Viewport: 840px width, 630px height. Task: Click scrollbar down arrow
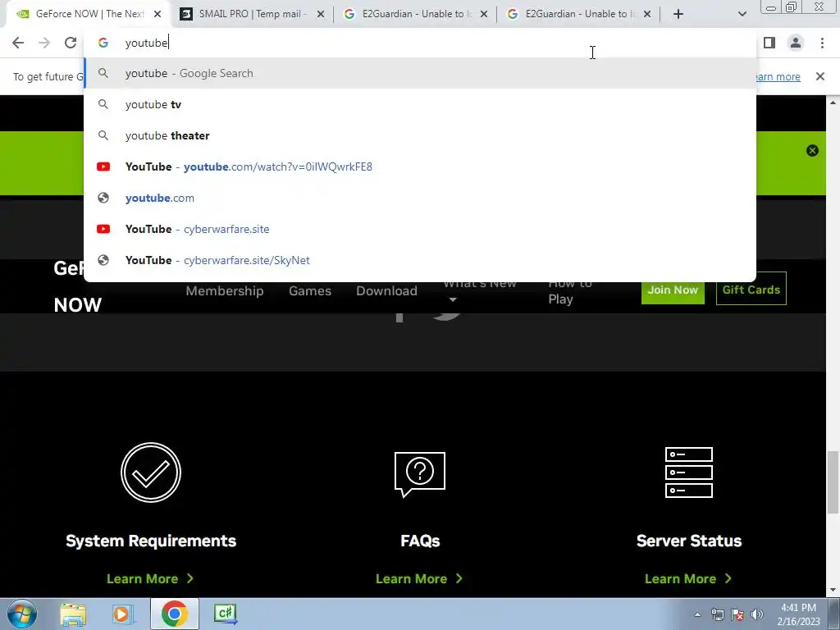click(833, 590)
